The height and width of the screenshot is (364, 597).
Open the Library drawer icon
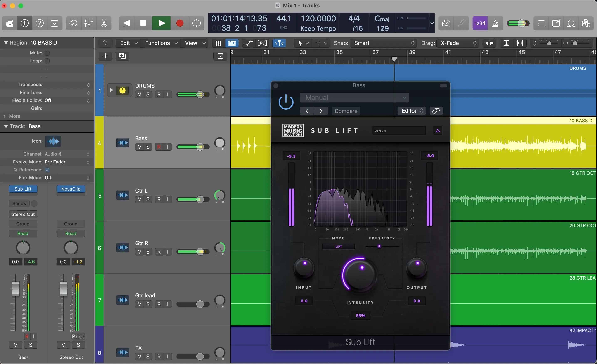point(10,23)
